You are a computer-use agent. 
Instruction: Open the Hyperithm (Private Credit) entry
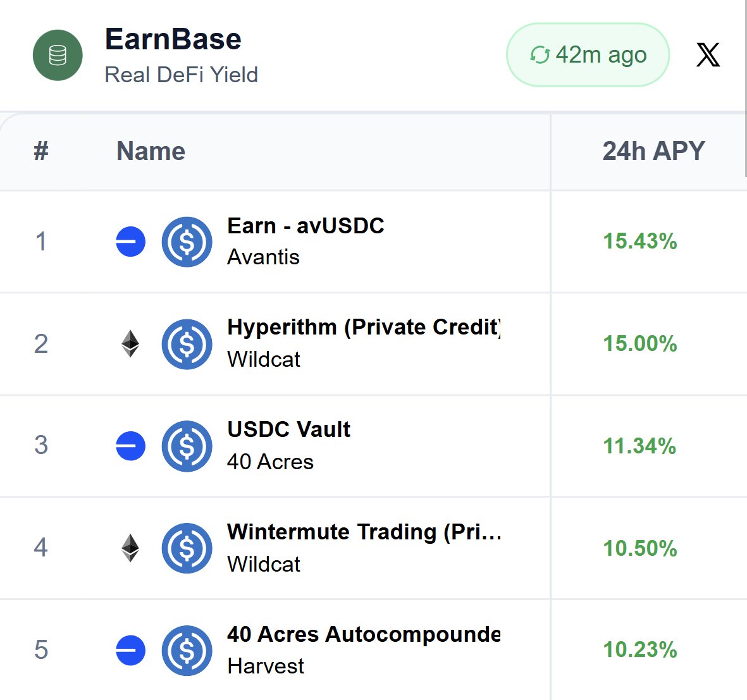pyautogui.click(x=364, y=328)
